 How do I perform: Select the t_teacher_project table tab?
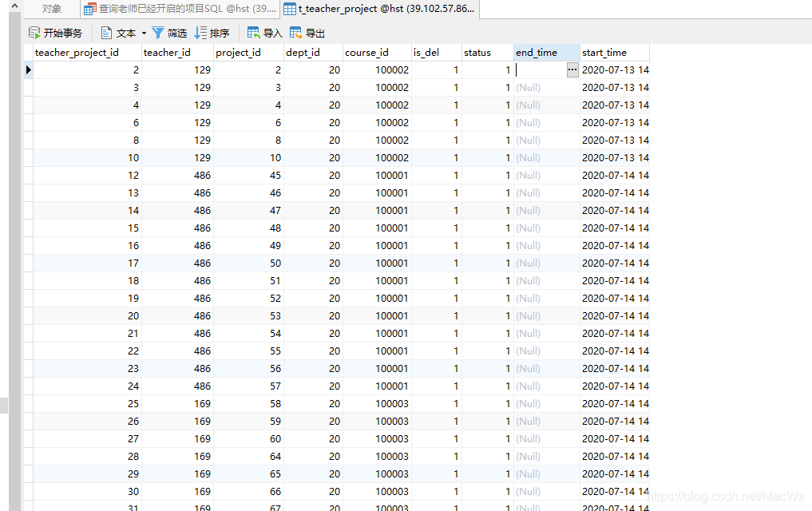pyautogui.click(x=380, y=9)
